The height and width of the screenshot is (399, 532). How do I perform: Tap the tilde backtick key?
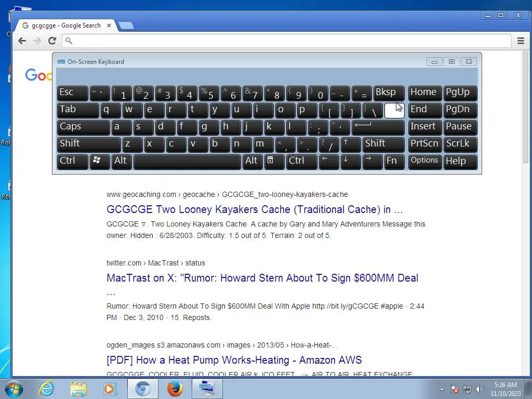coord(100,93)
